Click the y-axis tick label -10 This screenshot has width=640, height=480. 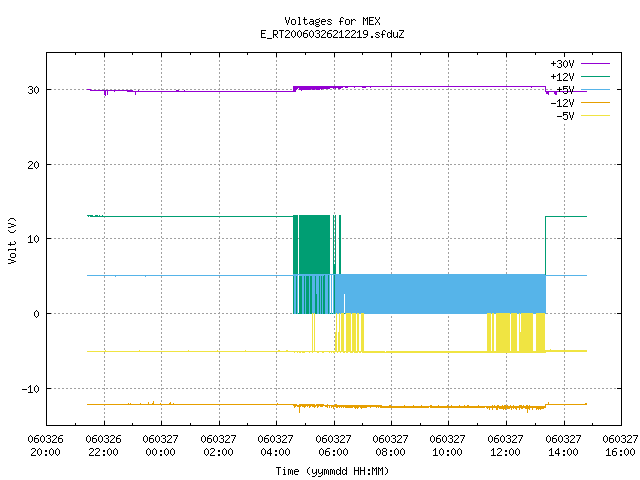(x=31, y=389)
